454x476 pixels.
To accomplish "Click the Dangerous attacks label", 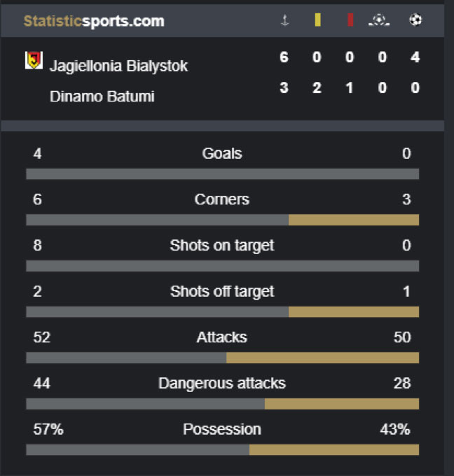I will (x=222, y=384).
